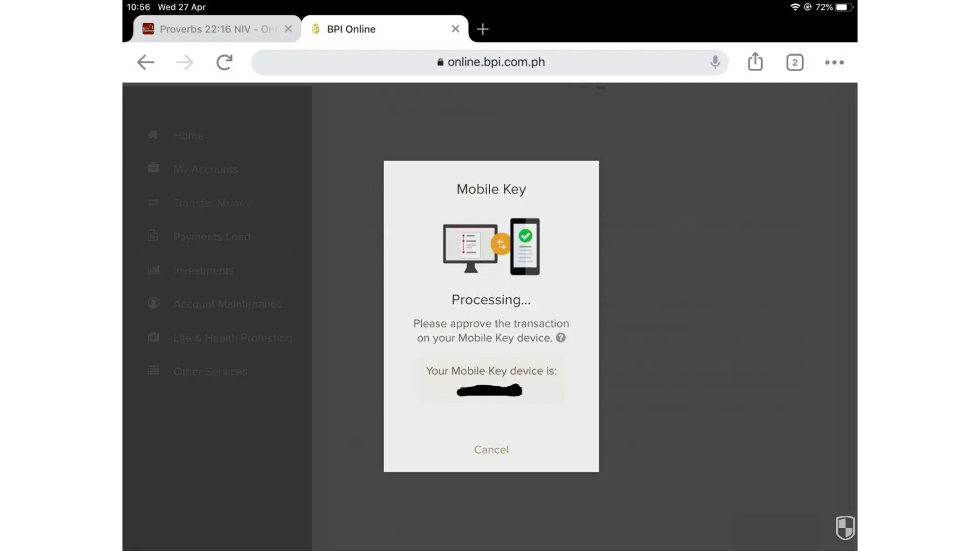This screenshot has width=980, height=551.
Task: Click the 10:56 clock in status bar
Action: click(x=138, y=7)
